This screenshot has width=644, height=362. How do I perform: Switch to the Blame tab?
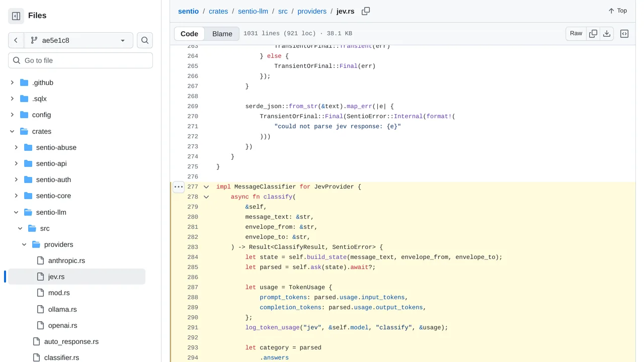(222, 34)
